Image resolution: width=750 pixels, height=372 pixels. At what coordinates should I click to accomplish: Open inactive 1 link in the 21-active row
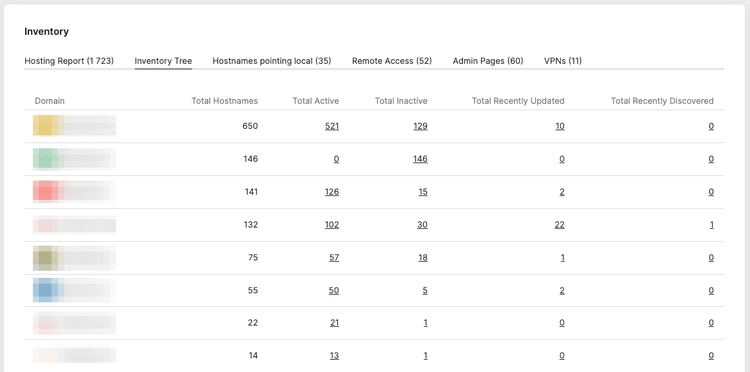pos(425,323)
